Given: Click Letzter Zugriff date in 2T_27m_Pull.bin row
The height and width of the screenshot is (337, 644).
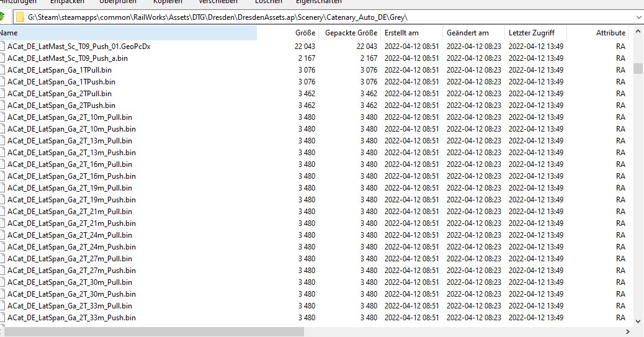Looking at the screenshot, I should click(536, 259).
